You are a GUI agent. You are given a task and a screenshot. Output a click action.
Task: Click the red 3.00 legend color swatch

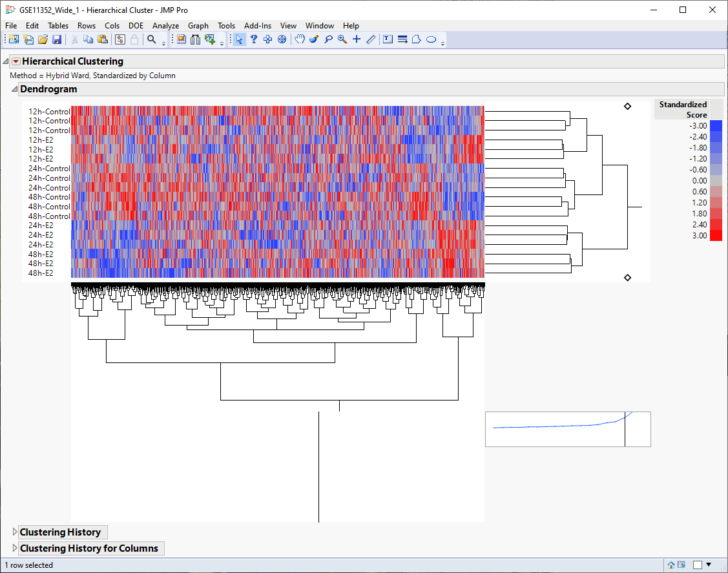click(716, 235)
